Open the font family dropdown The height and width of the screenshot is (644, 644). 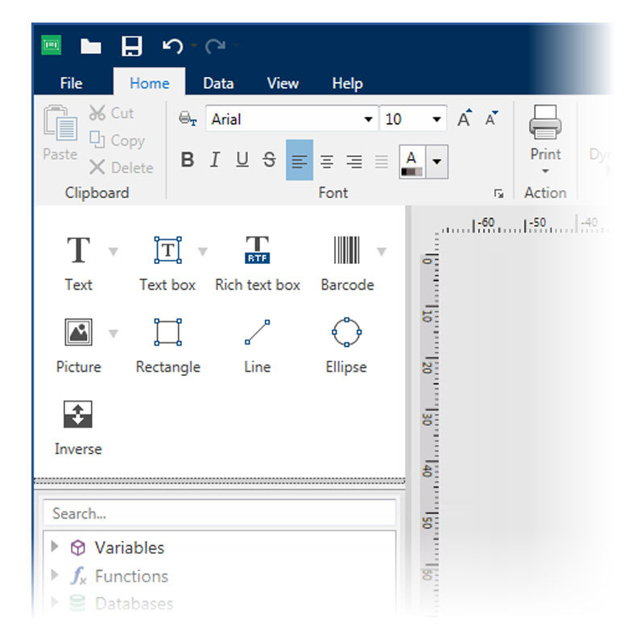coord(369,118)
